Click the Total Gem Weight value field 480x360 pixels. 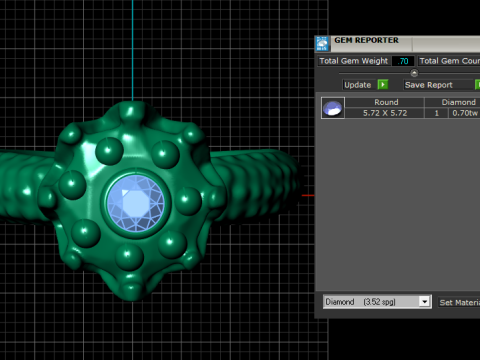pos(403,61)
